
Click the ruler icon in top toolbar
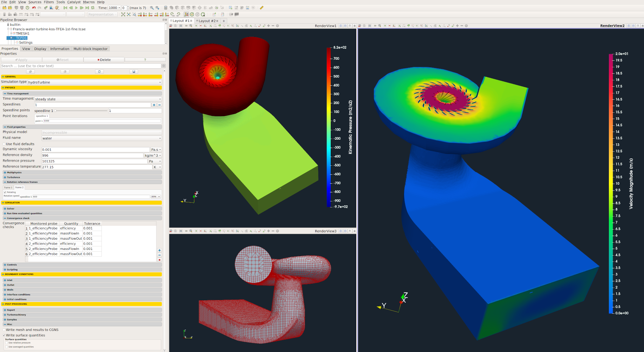click(x=261, y=8)
